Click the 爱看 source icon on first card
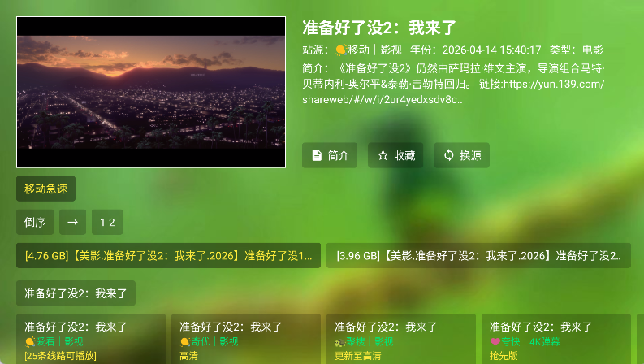This screenshot has width=644, height=364. coord(30,342)
